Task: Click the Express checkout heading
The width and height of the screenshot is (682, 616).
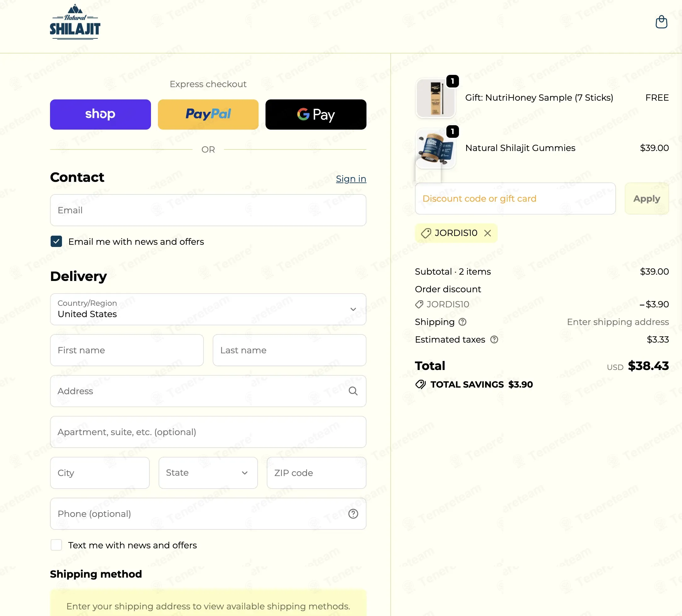Action: tap(208, 84)
